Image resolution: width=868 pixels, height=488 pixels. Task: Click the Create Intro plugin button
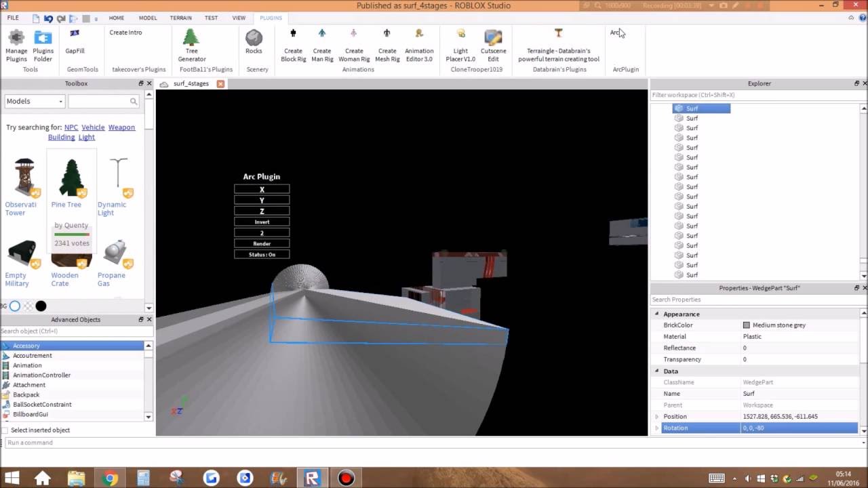click(125, 33)
